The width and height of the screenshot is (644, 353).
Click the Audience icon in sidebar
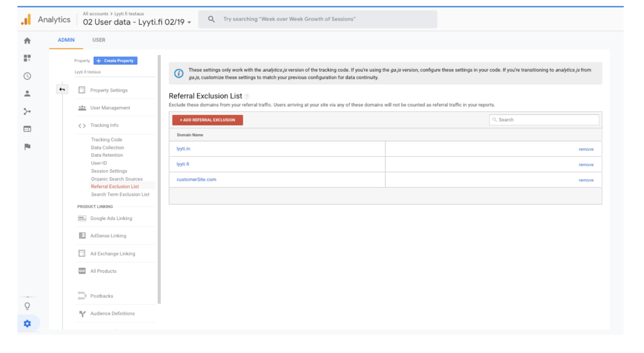27,94
